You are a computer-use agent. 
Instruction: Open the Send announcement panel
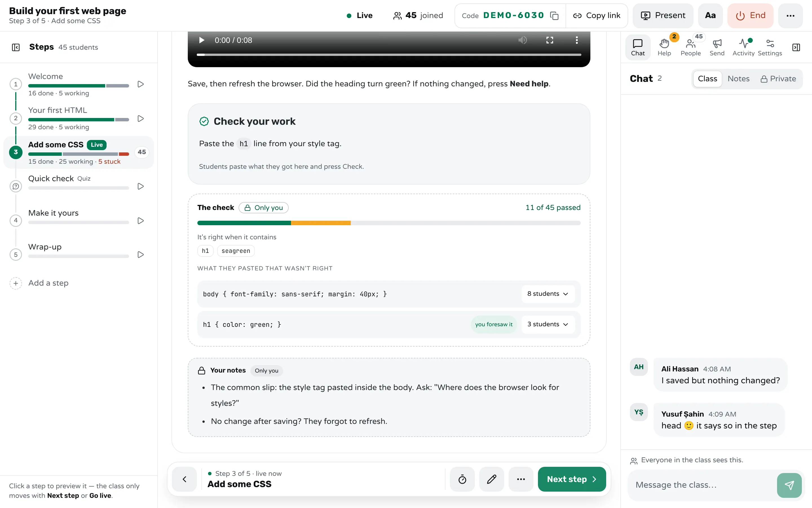(x=717, y=47)
